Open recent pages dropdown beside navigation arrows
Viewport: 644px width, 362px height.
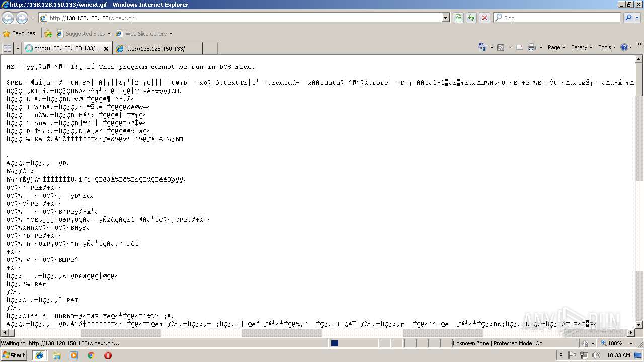click(33, 18)
